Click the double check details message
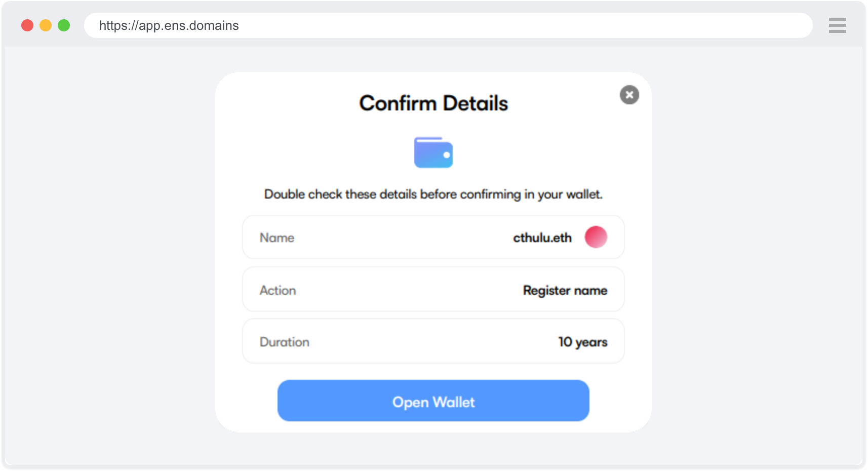Image resolution: width=868 pixels, height=471 pixels. [x=433, y=194]
